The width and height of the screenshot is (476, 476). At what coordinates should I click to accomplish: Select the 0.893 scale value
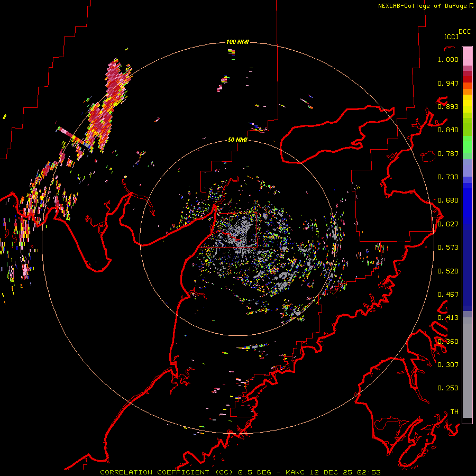point(448,106)
